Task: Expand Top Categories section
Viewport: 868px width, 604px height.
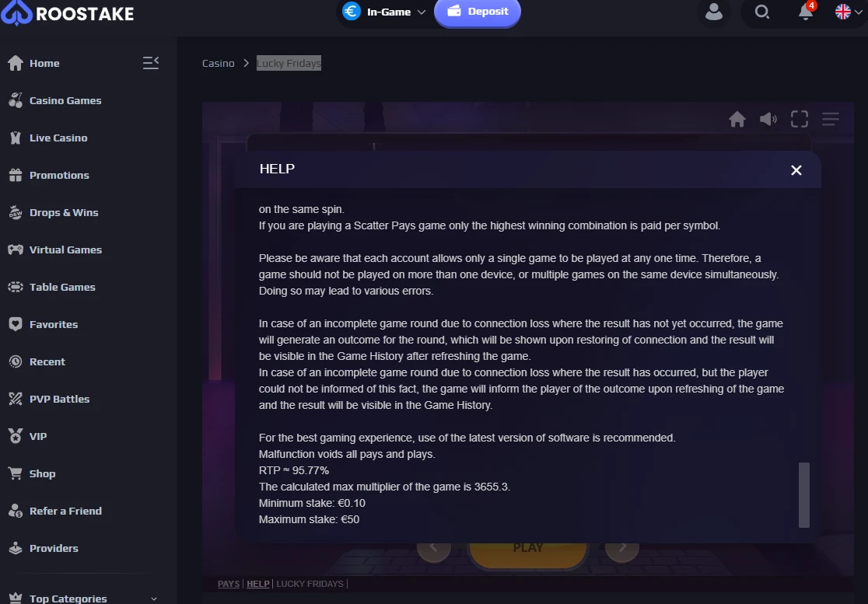Action: pyautogui.click(x=83, y=598)
